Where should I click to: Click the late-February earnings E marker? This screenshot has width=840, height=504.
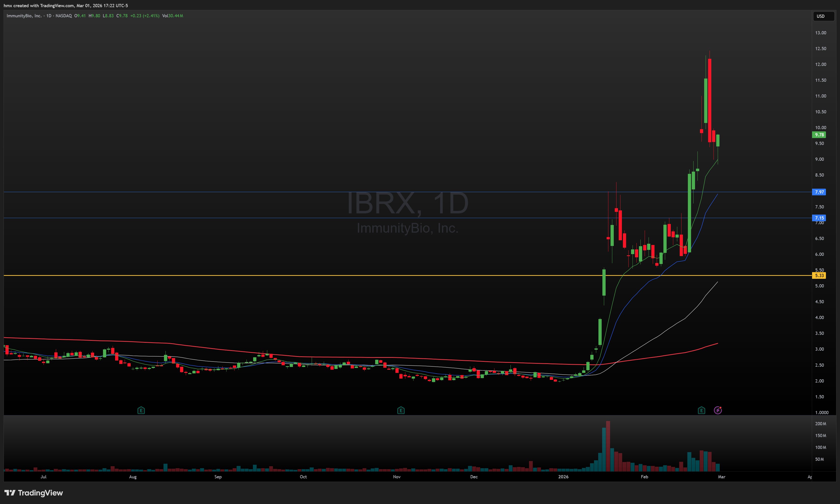701,410
